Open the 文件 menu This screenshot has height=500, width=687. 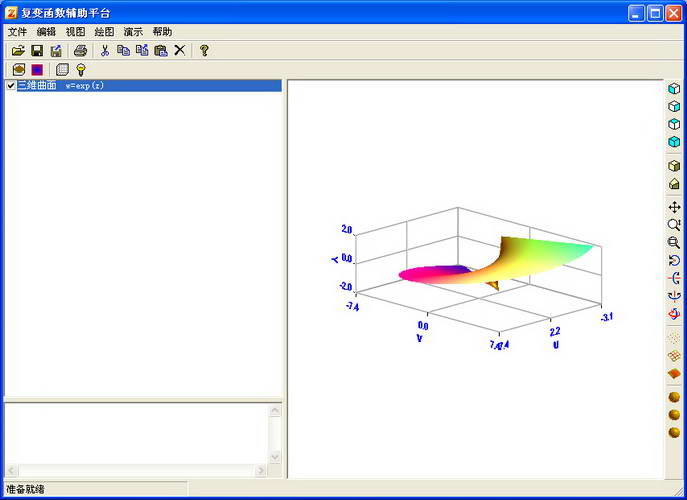pos(18,32)
